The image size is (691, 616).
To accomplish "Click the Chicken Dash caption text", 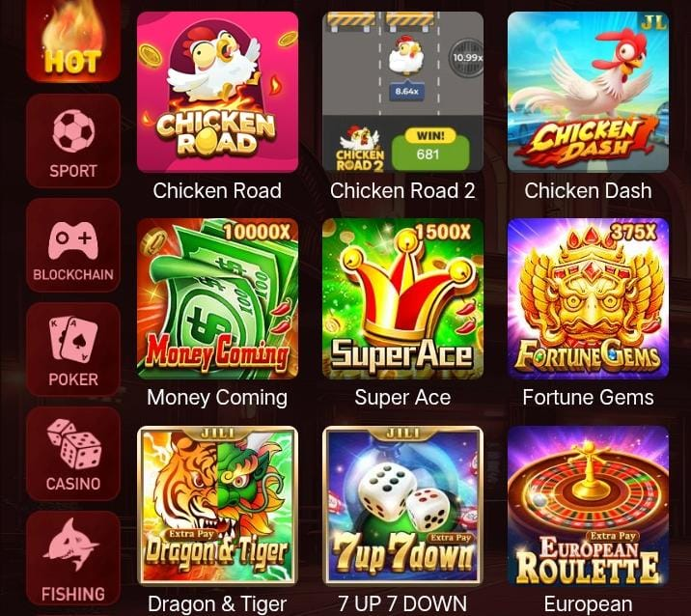I will pos(588,191).
